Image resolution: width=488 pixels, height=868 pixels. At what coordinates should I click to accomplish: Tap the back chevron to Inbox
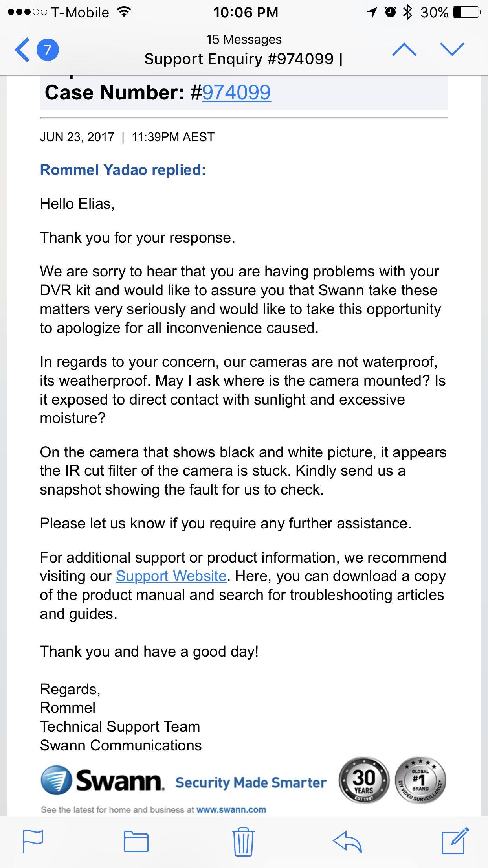22,50
